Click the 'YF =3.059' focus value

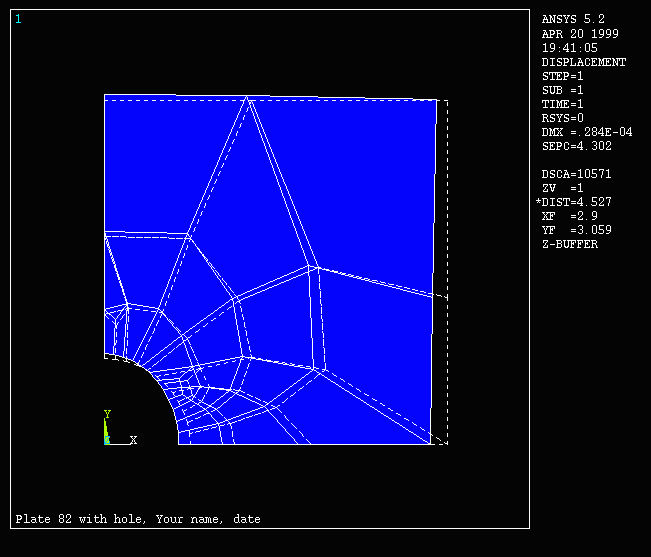pyautogui.click(x=577, y=230)
